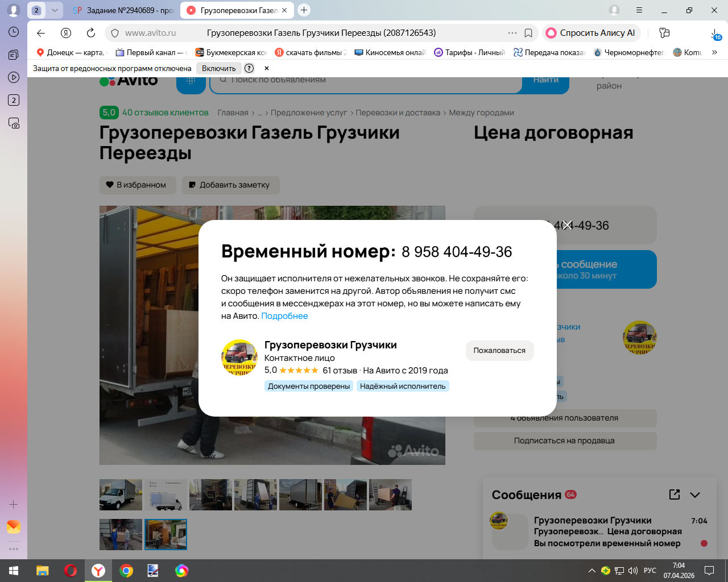Open the Передача показаний bookmark

pyautogui.click(x=549, y=52)
